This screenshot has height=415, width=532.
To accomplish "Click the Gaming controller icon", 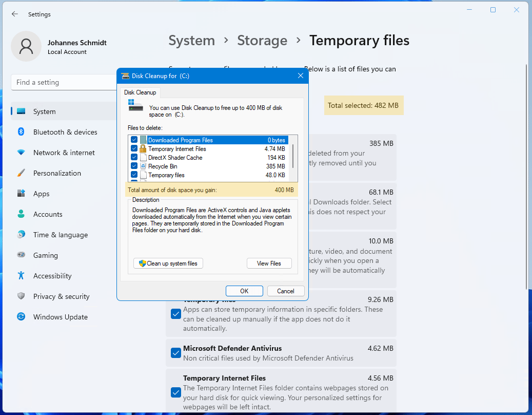I will point(21,255).
